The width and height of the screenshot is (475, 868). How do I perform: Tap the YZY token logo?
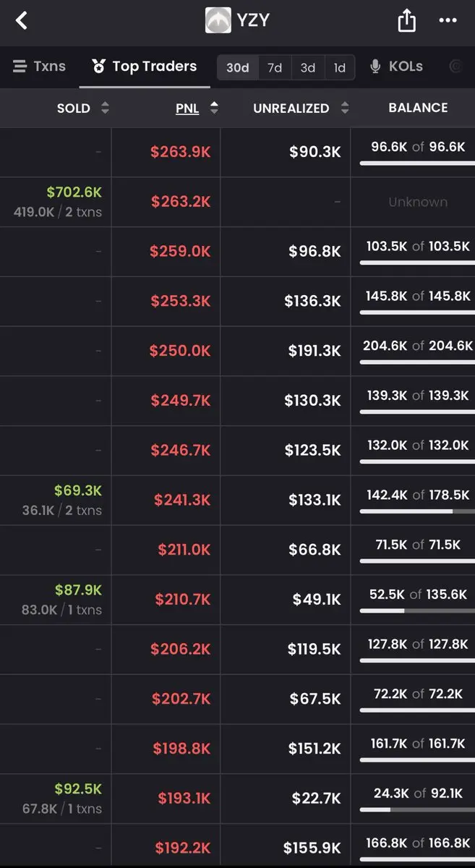tap(218, 20)
